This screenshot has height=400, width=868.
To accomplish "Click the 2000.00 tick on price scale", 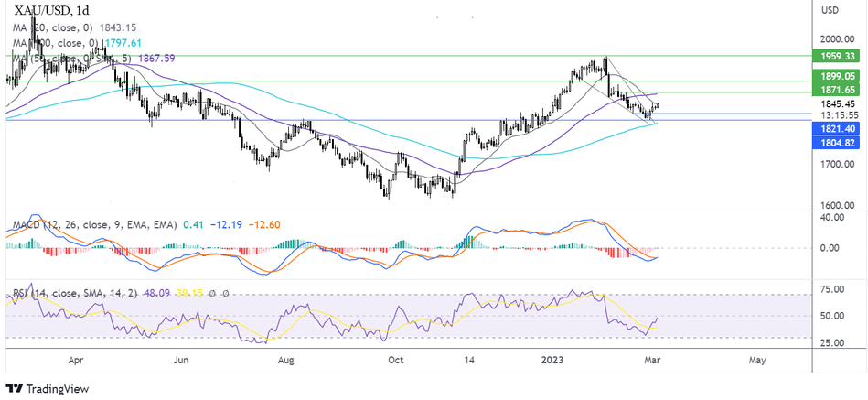I will [x=837, y=39].
